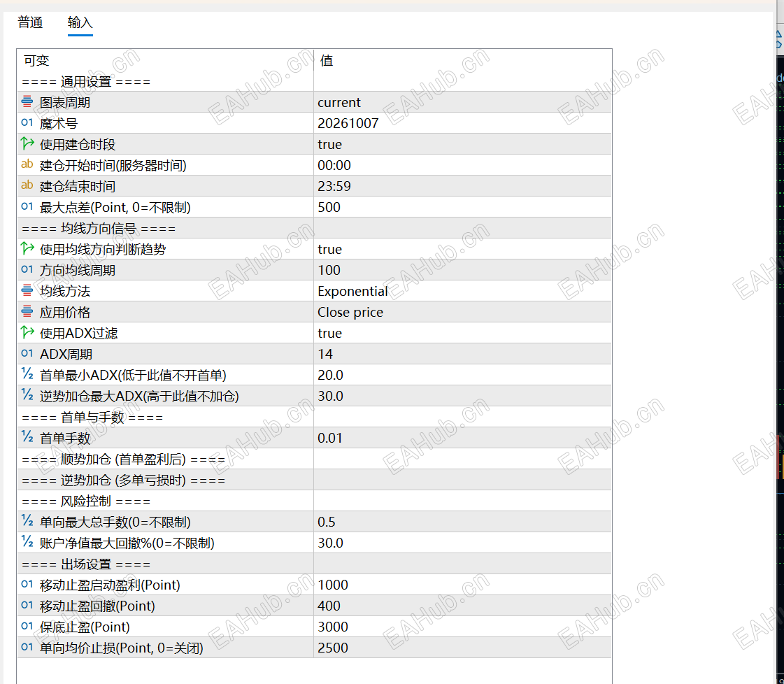The height and width of the screenshot is (684, 784).
Task: Click the string icon beside 建仓结束时间
Action: (x=27, y=186)
